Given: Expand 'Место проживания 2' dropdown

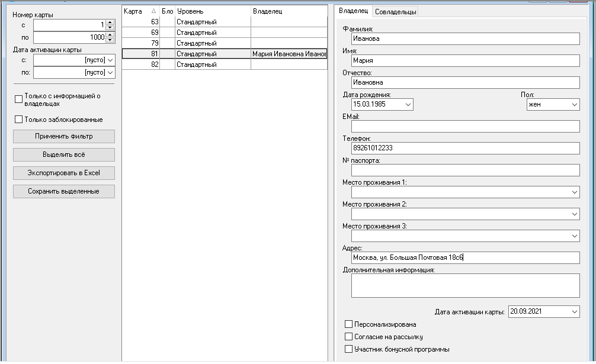Looking at the screenshot, I should click(575, 214).
